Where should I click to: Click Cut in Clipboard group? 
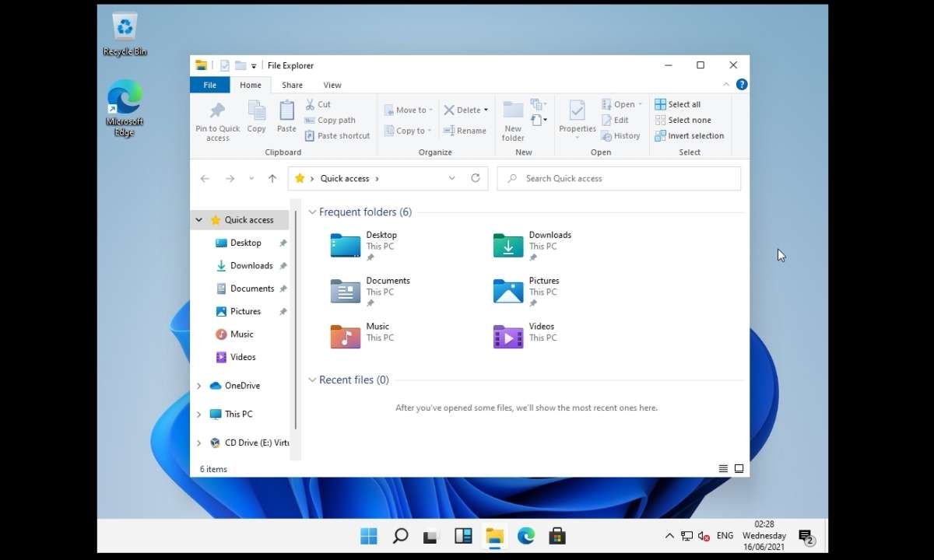(x=318, y=104)
